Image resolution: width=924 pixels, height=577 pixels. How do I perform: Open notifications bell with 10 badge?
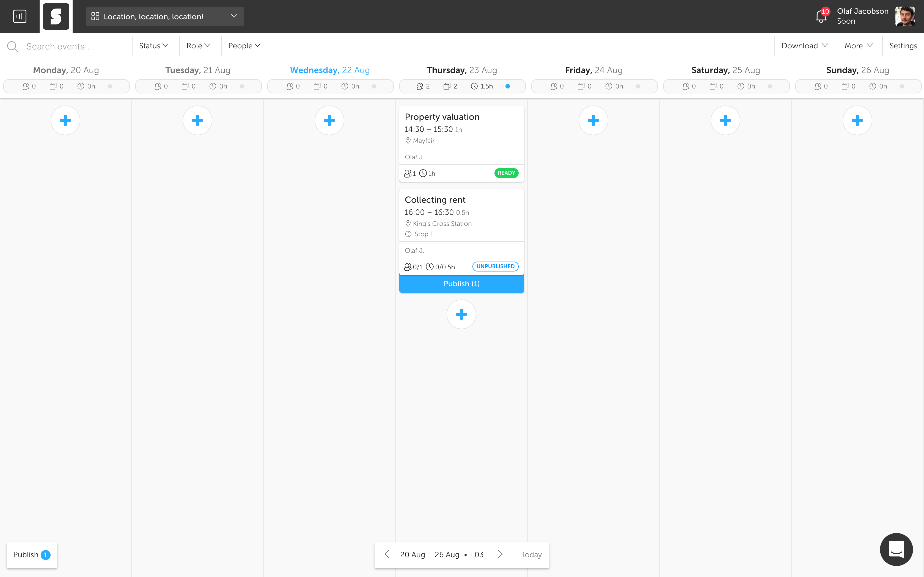[x=821, y=16]
